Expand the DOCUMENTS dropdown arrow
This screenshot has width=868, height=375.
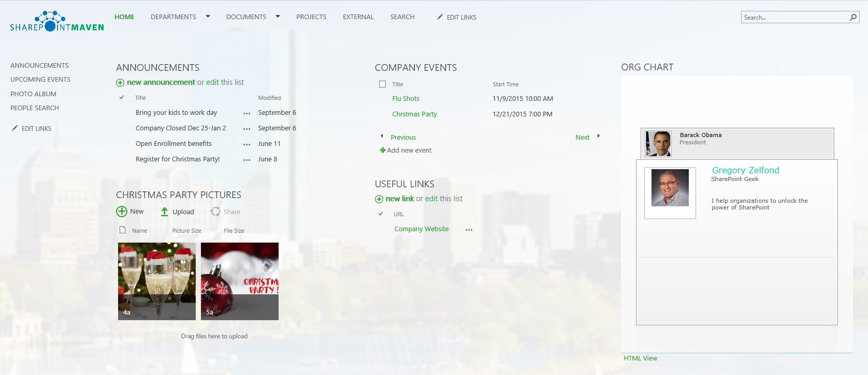(278, 17)
